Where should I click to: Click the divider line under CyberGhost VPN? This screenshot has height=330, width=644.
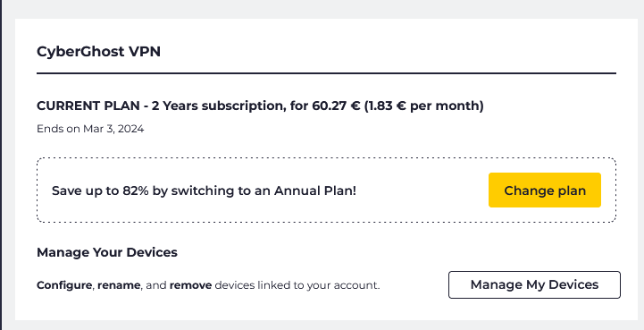tap(327, 73)
